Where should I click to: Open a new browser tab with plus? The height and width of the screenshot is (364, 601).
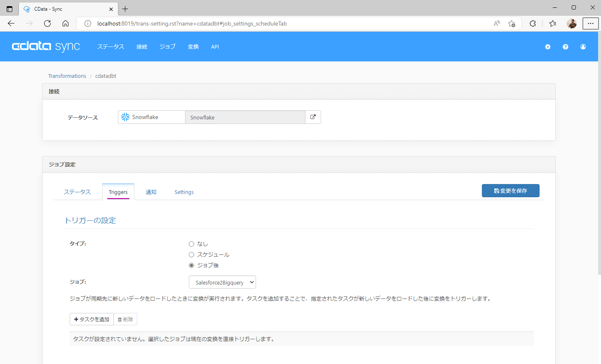[125, 9]
